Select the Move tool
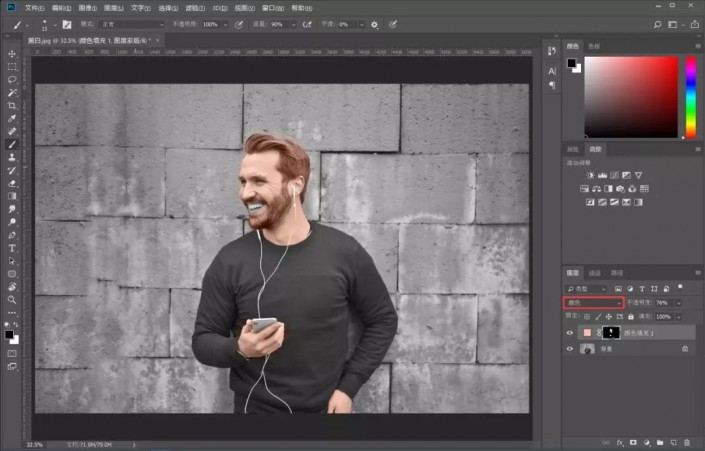 (12, 53)
